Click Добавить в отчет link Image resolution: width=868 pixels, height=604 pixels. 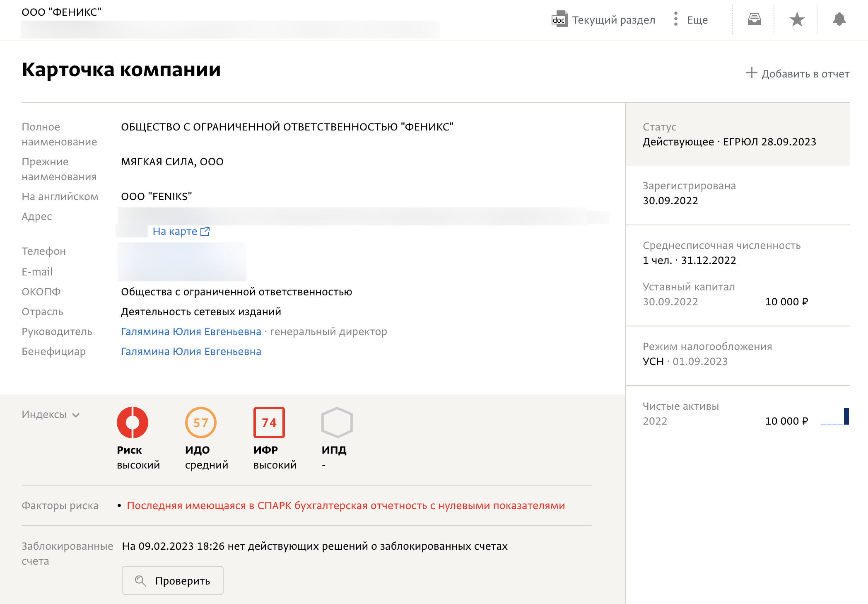click(x=805, y=74)
